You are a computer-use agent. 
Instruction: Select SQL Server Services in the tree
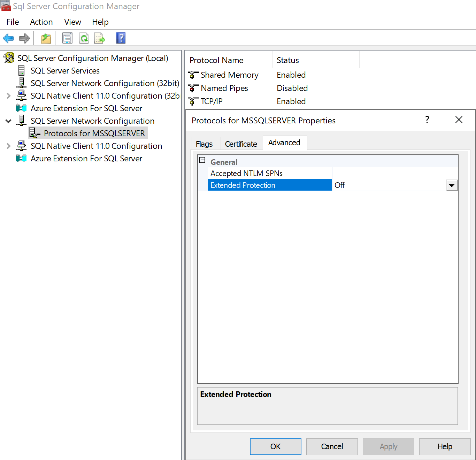pyautogui.click(x=65, y=71)
